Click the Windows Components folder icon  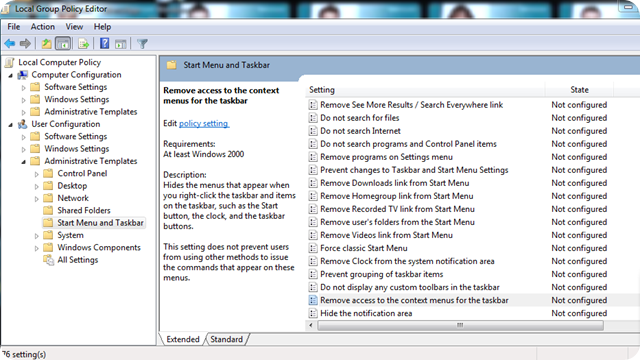pyautogui.click(x=48, y=247)
